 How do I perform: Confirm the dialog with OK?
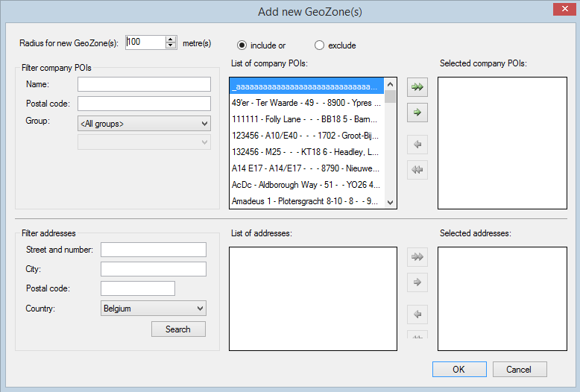[458, 370]
